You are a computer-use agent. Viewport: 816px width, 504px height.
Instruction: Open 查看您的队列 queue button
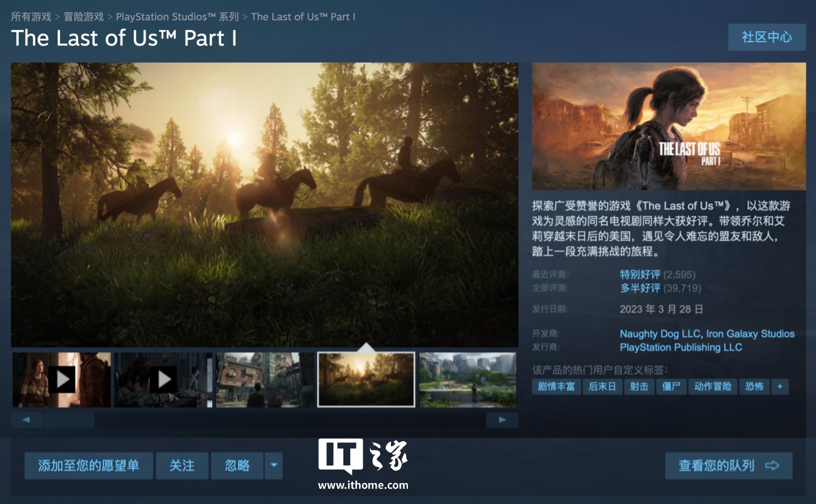coord(728,465)
